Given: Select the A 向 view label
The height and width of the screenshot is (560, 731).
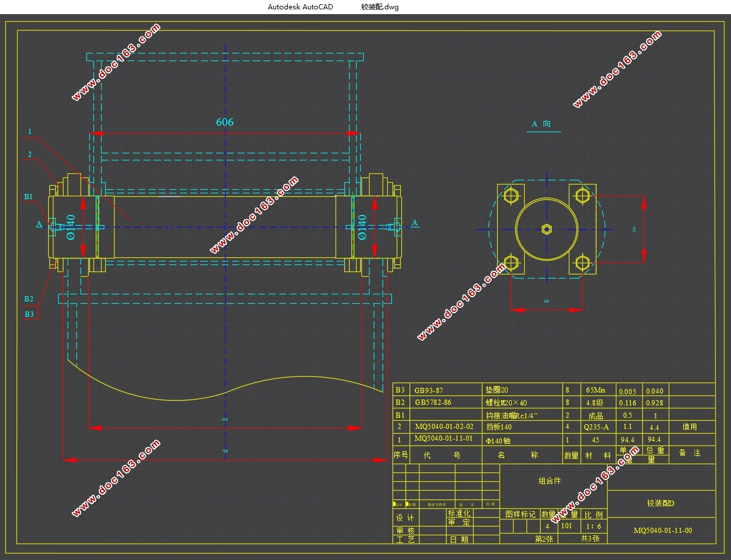Looking at the screenshot, I should point(541,124).
